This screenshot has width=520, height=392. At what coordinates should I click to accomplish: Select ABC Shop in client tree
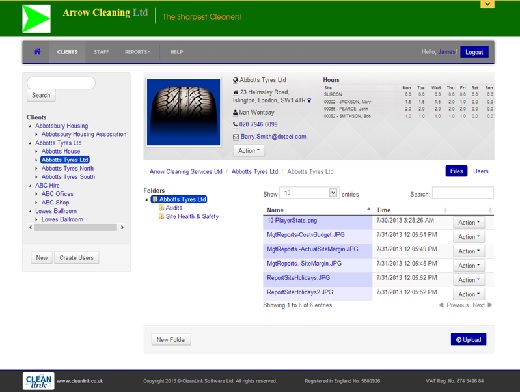point(55,203)
